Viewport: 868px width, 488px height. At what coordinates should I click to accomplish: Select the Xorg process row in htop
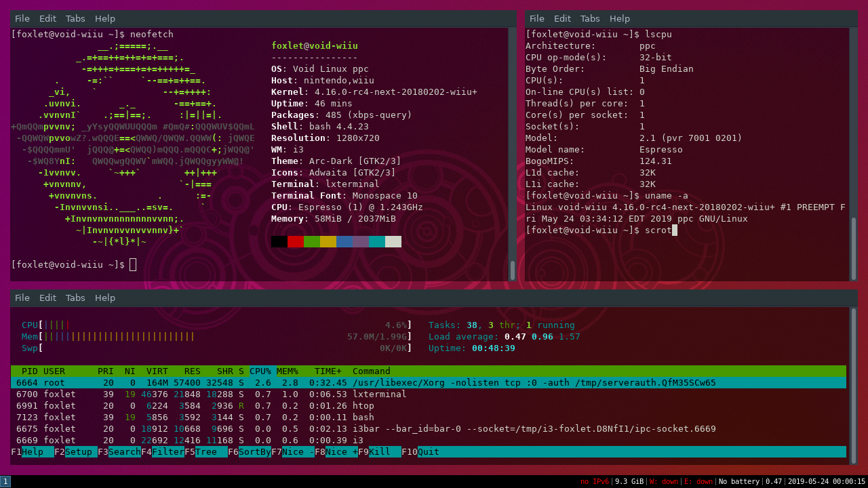[429, 383]
